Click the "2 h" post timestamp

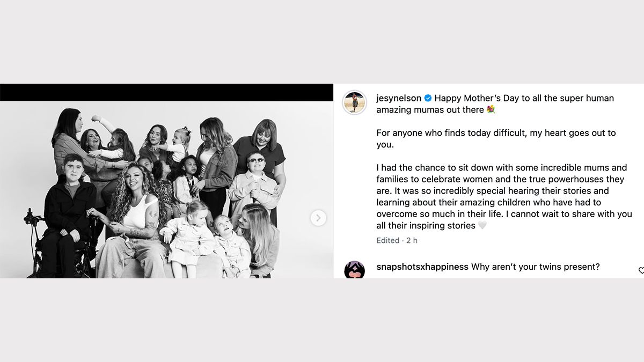coord(412,240)
